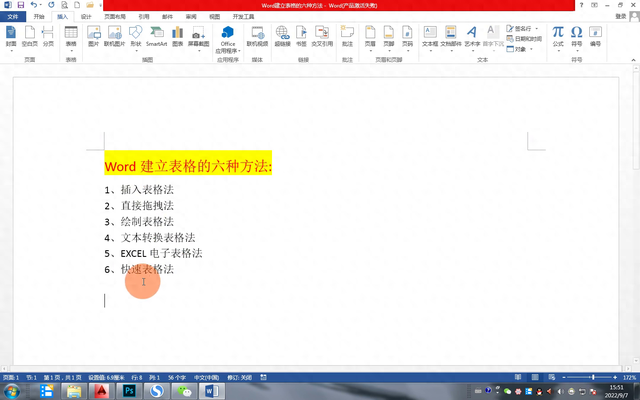Open the Page Number (页码) menu
The image size is (640, 400).
[407, 38]
